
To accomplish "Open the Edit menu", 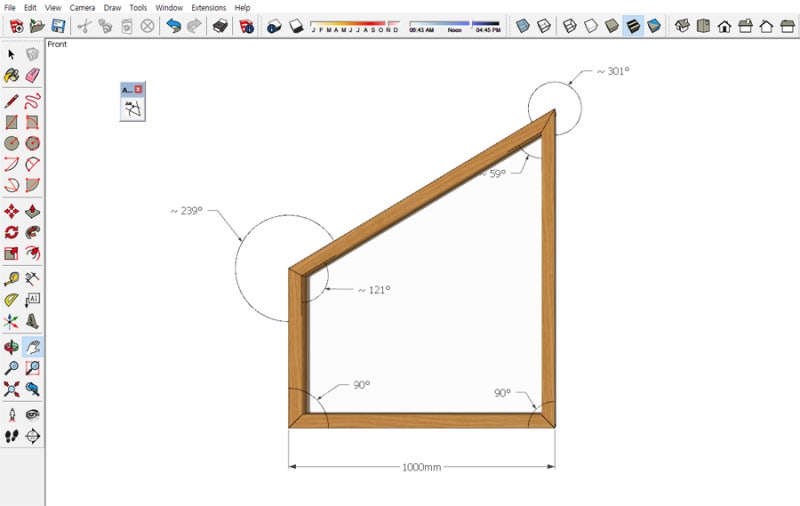I will pos(30,8).
